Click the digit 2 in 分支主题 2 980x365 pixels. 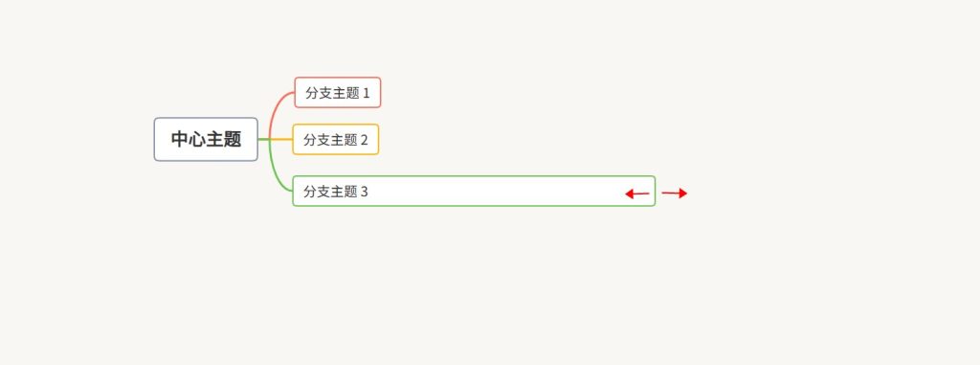(x=365, y=140)
